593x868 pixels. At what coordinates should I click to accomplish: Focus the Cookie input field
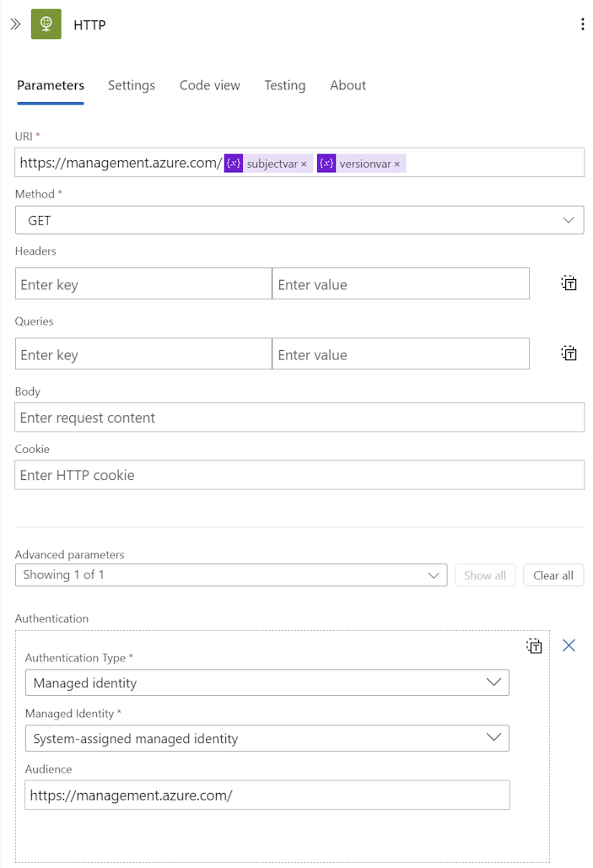coord(299,475)
